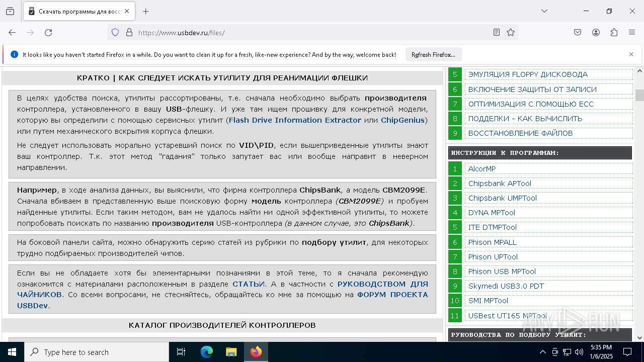Open Windows notification center
The width and height of the screenshot is (644, 362).
point(627,352)
